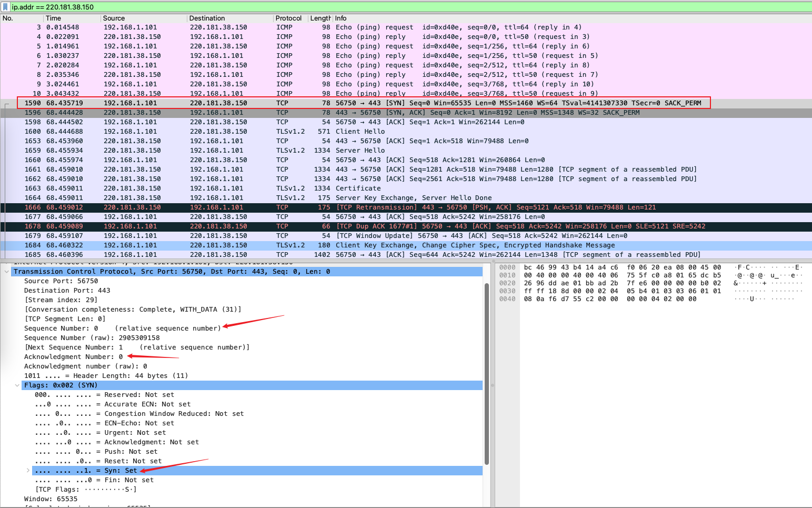Select packet 1661 reassembled PDU segment

(406, 170)
